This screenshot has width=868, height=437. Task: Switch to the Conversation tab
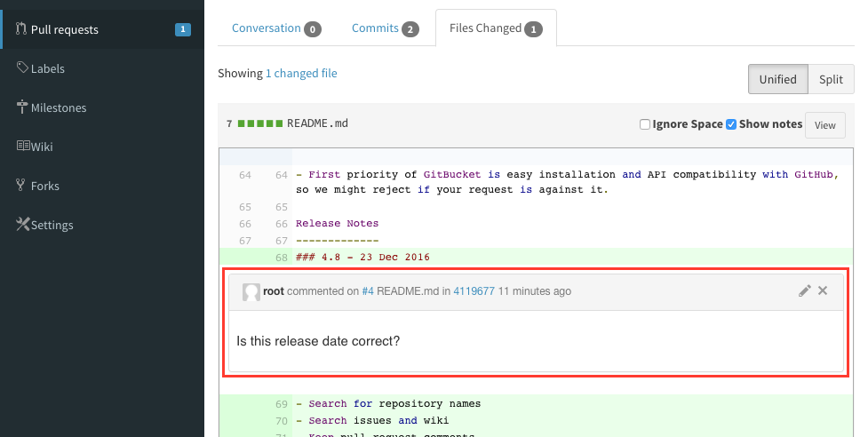tap(275, 28)
